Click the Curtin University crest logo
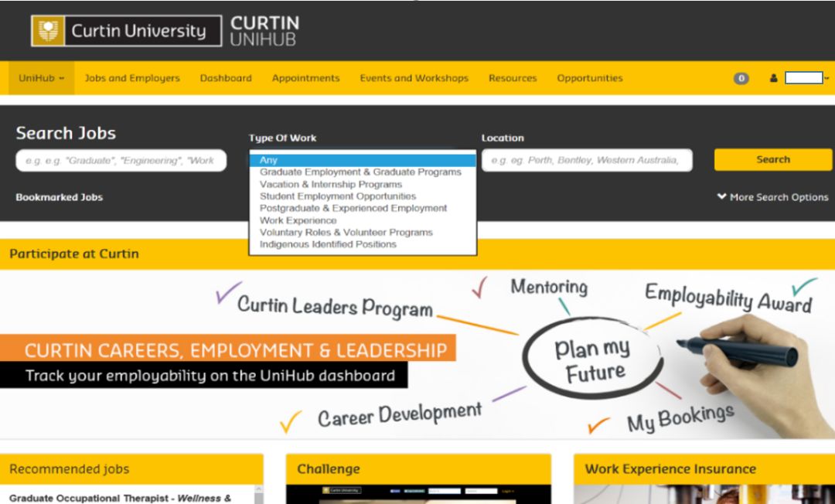 click(49, 30)
